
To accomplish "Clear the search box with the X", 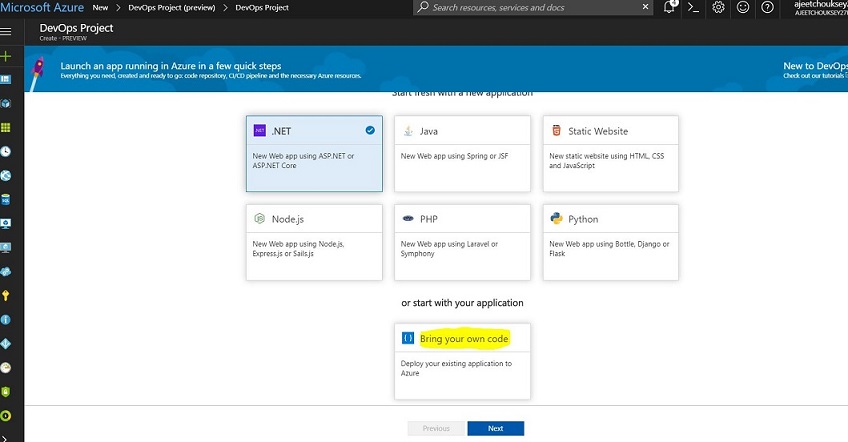I will pos(645,7).
